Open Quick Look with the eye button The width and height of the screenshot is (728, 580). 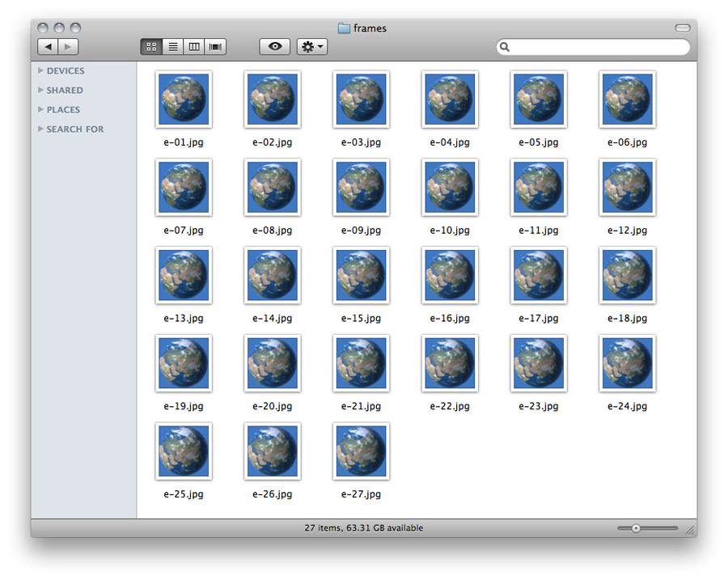275,47
